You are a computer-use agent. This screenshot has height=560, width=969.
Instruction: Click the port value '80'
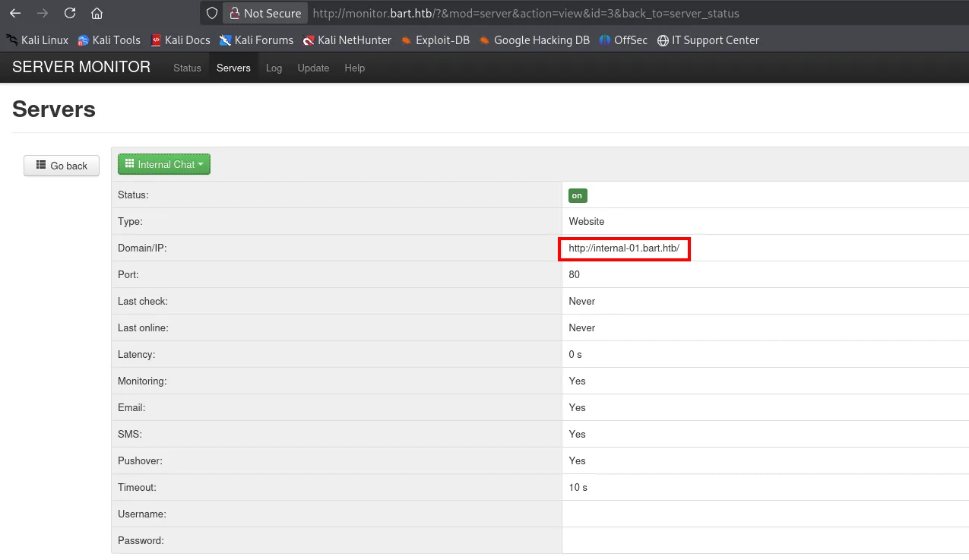coord(575,274)
